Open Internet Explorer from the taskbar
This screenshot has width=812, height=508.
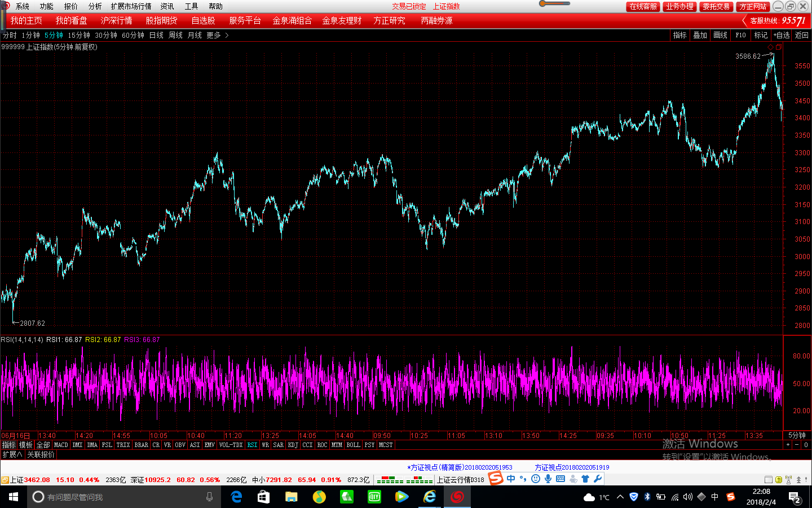[x=430, y=497]
